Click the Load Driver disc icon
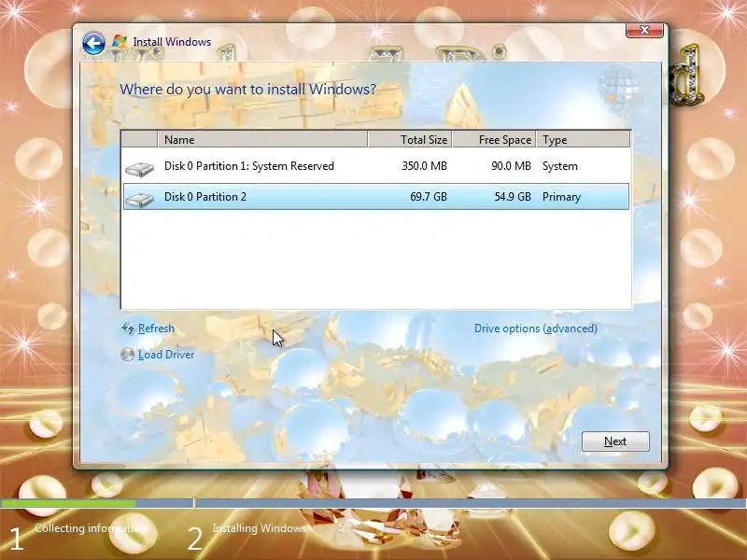Screen dimensions: 747x560 coord(127,355)
